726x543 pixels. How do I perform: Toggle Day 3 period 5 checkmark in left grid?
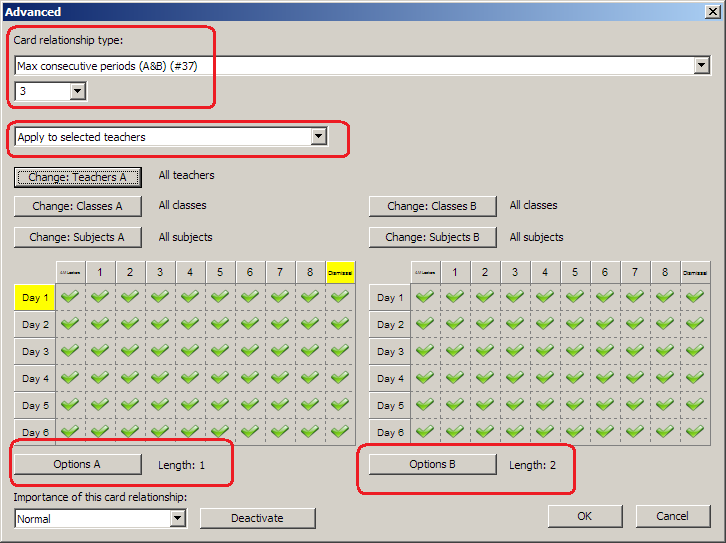(x=220, y=351)
